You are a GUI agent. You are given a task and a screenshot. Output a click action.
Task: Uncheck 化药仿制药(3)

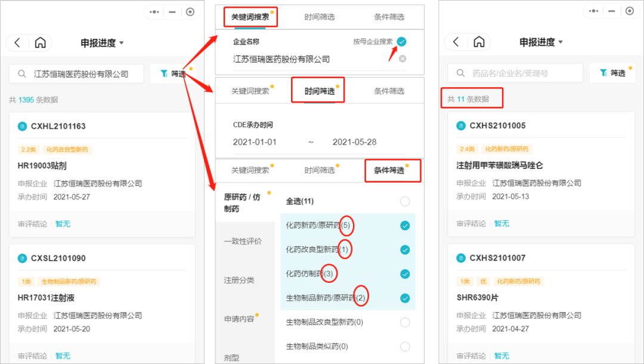pos(405,274)
